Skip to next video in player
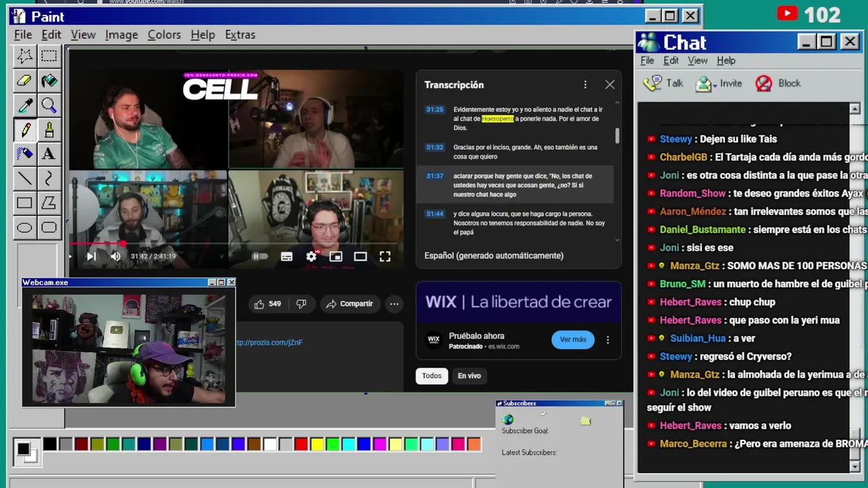The width and height of the screenshot is (868, 488). 92,256
